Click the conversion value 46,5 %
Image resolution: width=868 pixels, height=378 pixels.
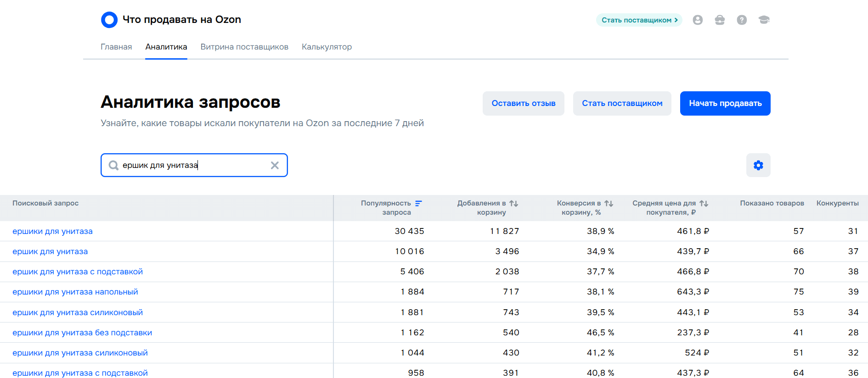[x=600, y=333]
